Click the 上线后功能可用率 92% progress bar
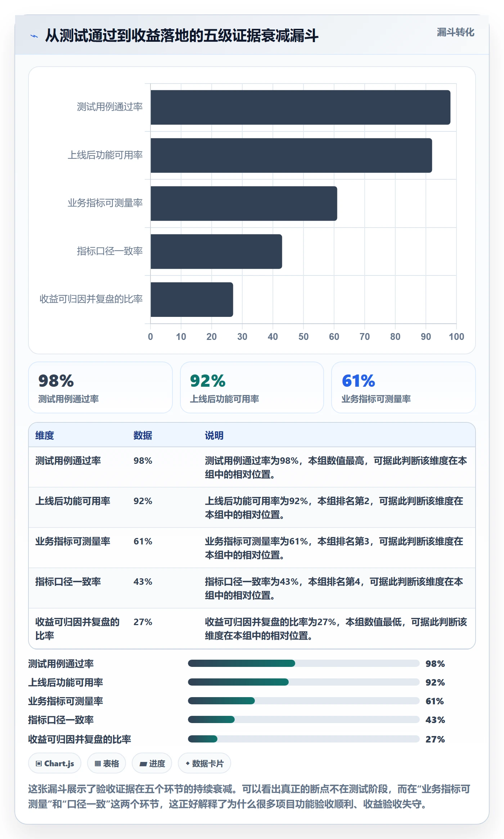 pos(304,682)
